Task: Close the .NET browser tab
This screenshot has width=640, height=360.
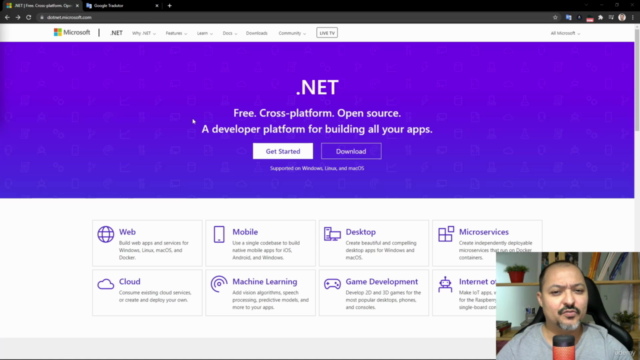Action: 77,6
